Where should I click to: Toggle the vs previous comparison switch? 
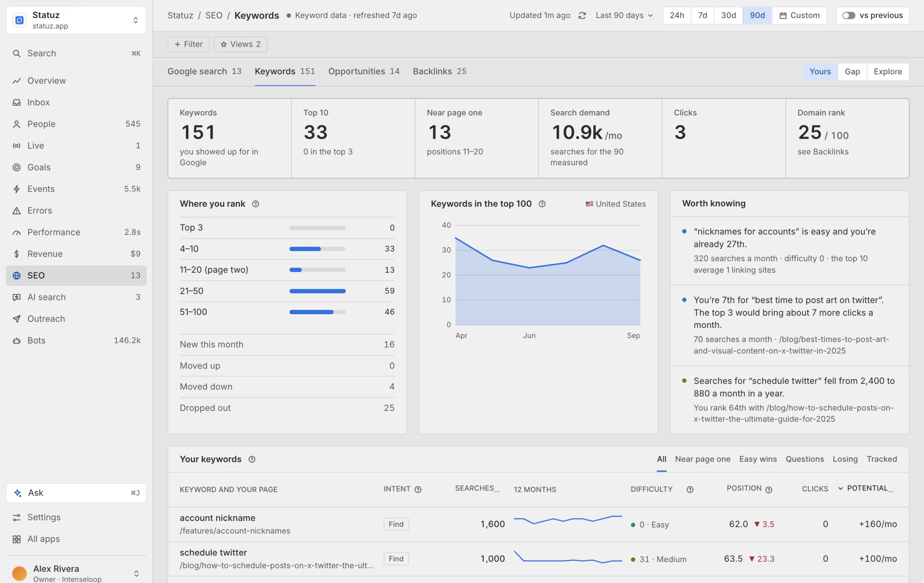tap(849, 16)
